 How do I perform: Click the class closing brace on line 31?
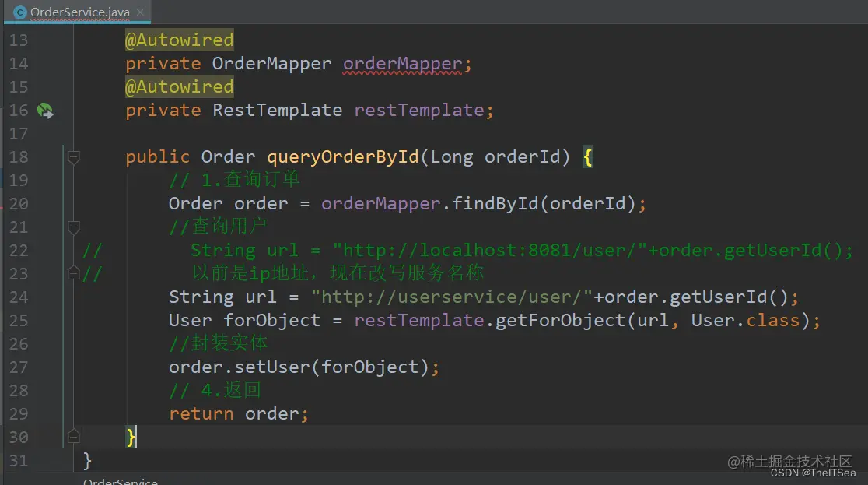click(87, 461)
